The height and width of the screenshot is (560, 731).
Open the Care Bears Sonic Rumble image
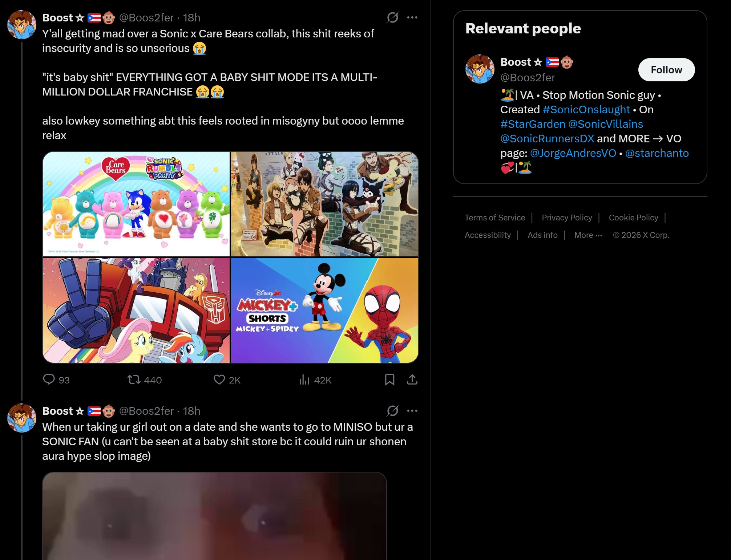point(136,204)
